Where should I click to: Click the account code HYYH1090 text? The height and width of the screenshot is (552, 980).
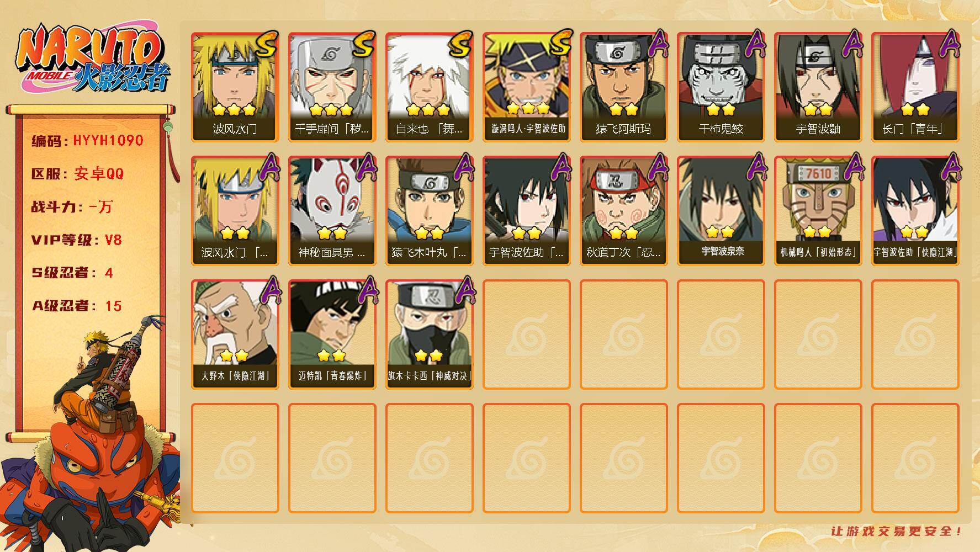pos(108,141)
